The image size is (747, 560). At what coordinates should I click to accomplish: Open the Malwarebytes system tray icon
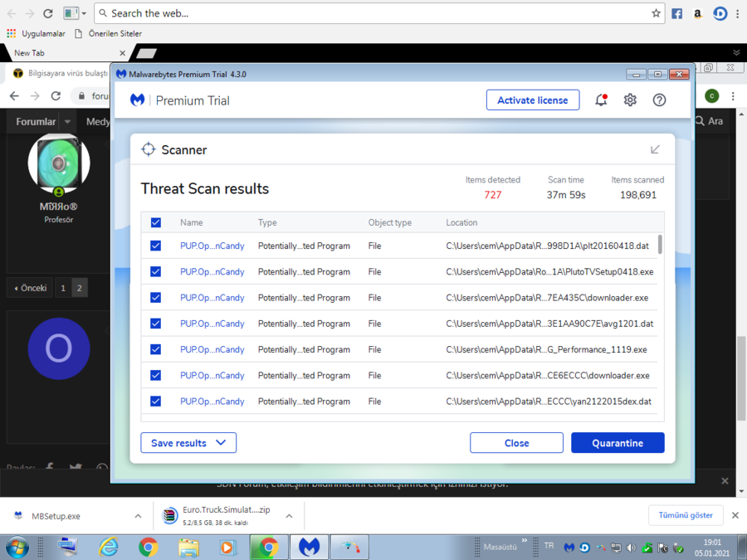click(569, 548)
